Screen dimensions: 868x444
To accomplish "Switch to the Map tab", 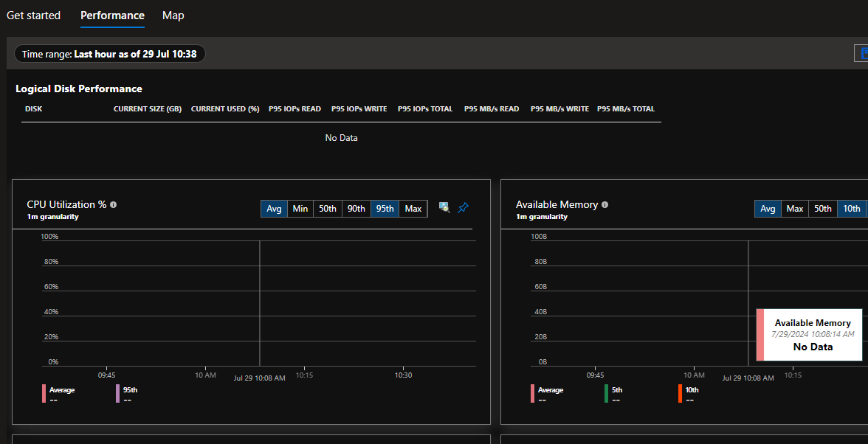I will (173, 15).
